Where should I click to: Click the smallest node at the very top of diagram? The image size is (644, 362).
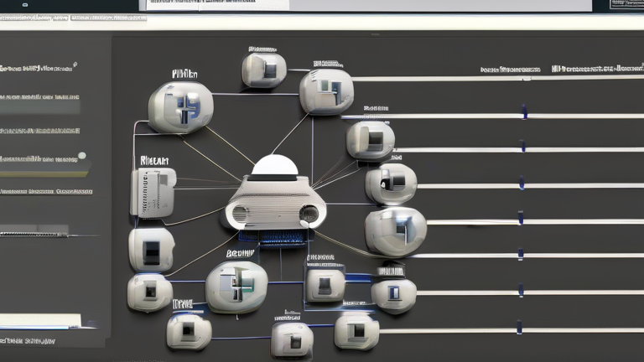[263, 70]
